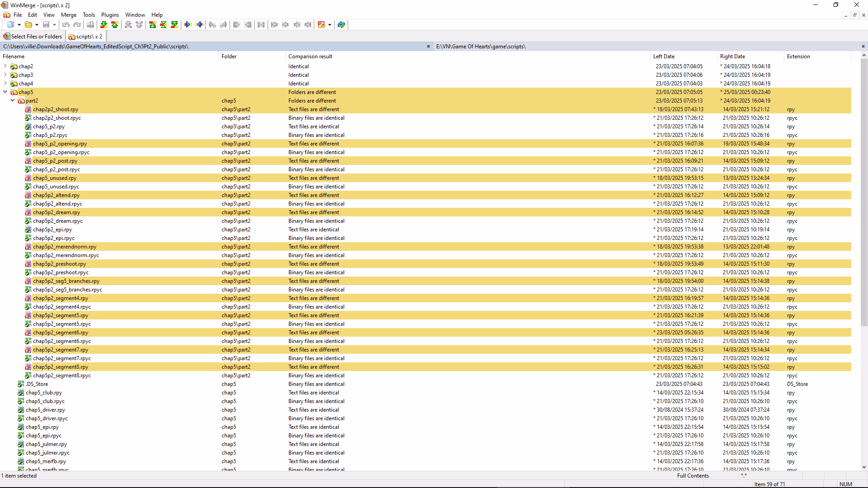Select the chap5_unused.rpy file
Image resolution: width=868 pixels, height=488 pixels.
55,178
